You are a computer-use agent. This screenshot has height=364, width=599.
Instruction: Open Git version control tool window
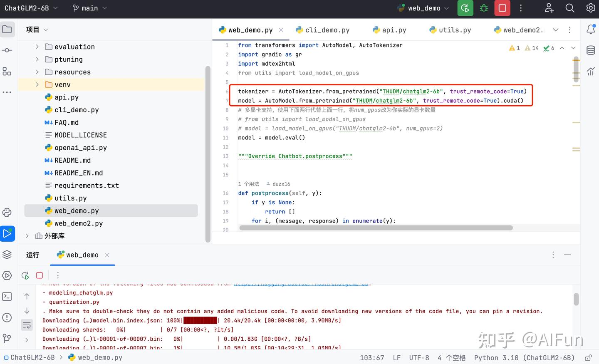coord(7,338)
